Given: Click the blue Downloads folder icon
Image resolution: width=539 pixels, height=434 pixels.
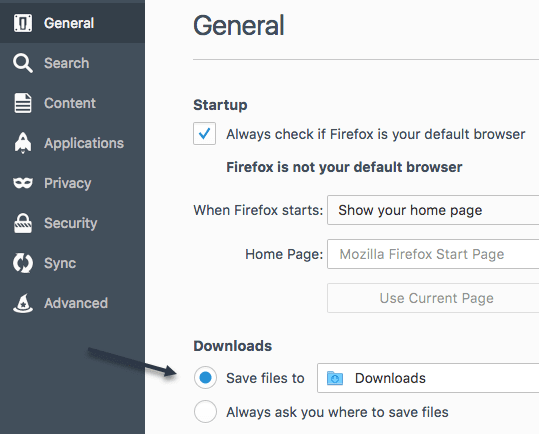Looking at the screenshot, I should (x=335, y=378).
